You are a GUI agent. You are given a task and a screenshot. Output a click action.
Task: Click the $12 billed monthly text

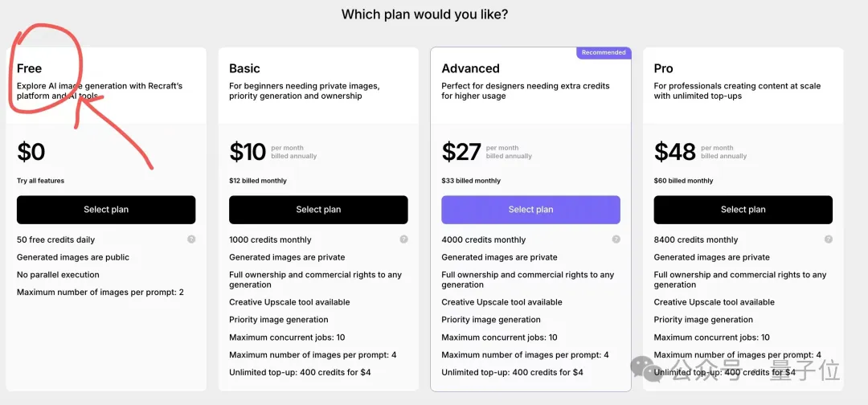258,181
